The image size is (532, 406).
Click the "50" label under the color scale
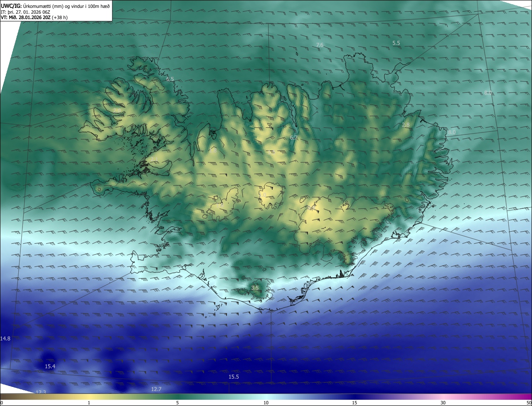(529, 403)
